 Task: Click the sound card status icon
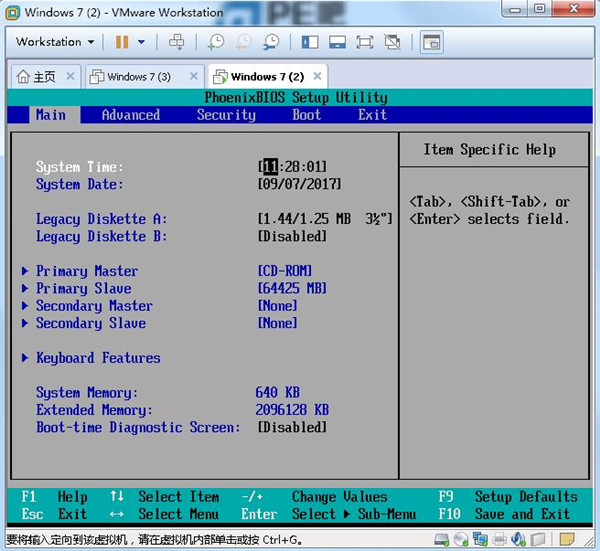tap(518, 540)
